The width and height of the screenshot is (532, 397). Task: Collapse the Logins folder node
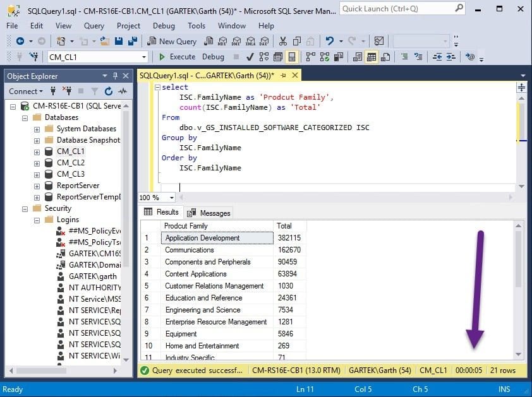point(37,220)
